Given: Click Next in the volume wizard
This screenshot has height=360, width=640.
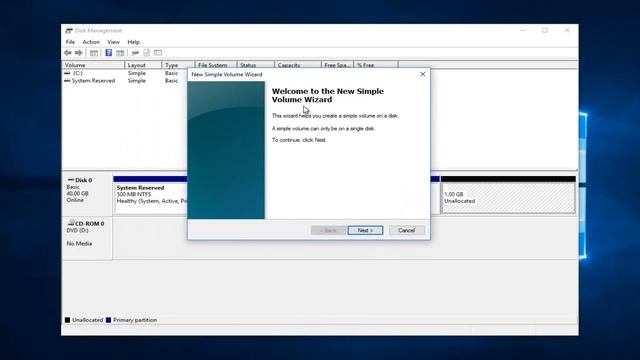Looking at the screenshot, I should click(365, 230).
